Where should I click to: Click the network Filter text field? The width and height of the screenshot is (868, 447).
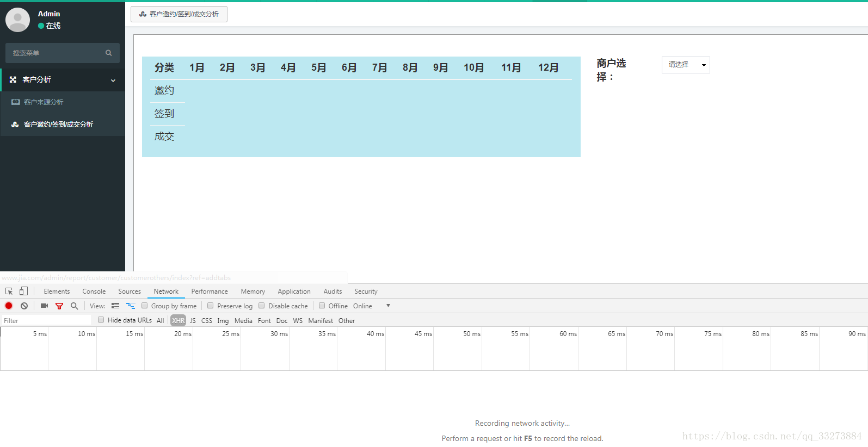point(46,321)
